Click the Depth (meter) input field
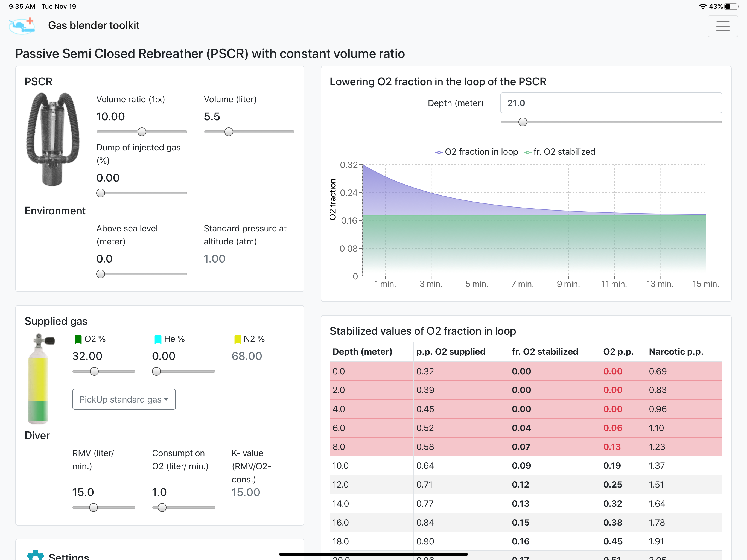 pyautogui.click(x=611, y=103)
